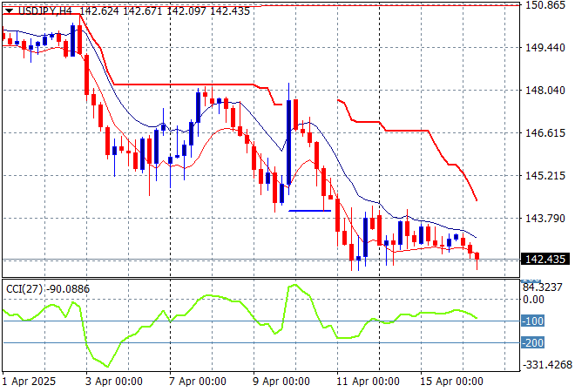Click the open price 142.624 in header
This screenshot has height=392, width=575.
99,11
